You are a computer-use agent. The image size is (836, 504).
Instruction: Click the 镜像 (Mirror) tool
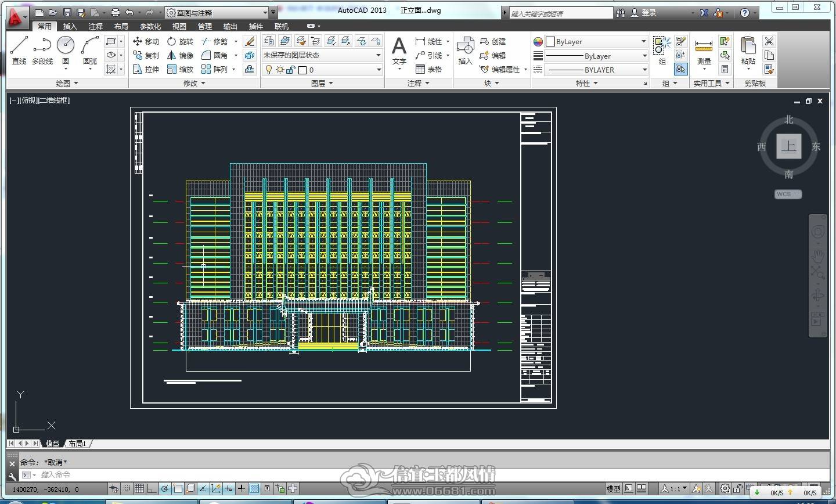click(x=180, y=55)
